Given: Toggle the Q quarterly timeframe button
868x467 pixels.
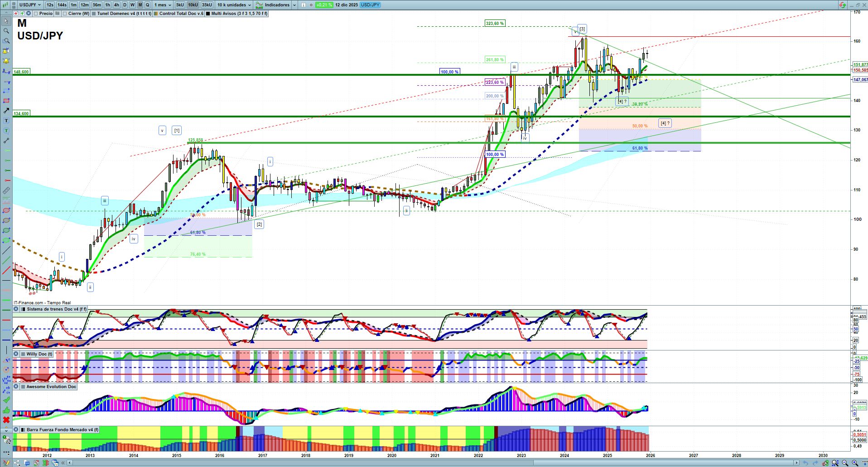Looking at the screenshot, I should [x=147, y=5].
